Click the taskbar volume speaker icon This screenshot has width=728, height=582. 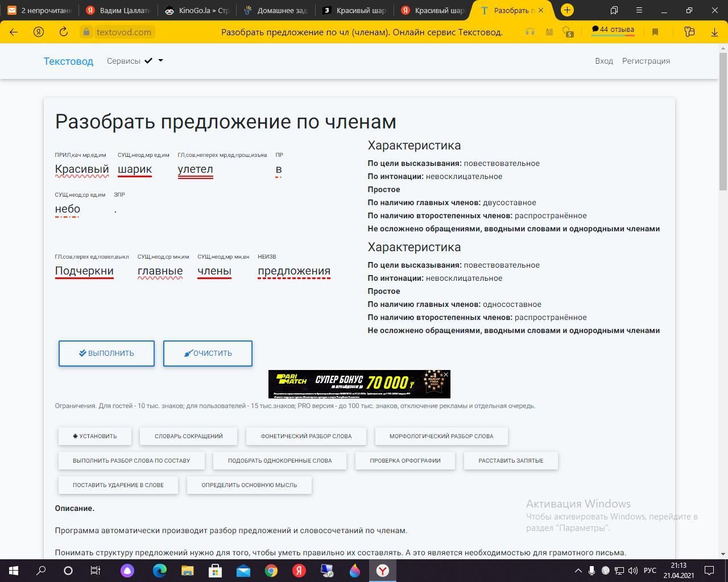pyautogui.click(x=632, y=571)
